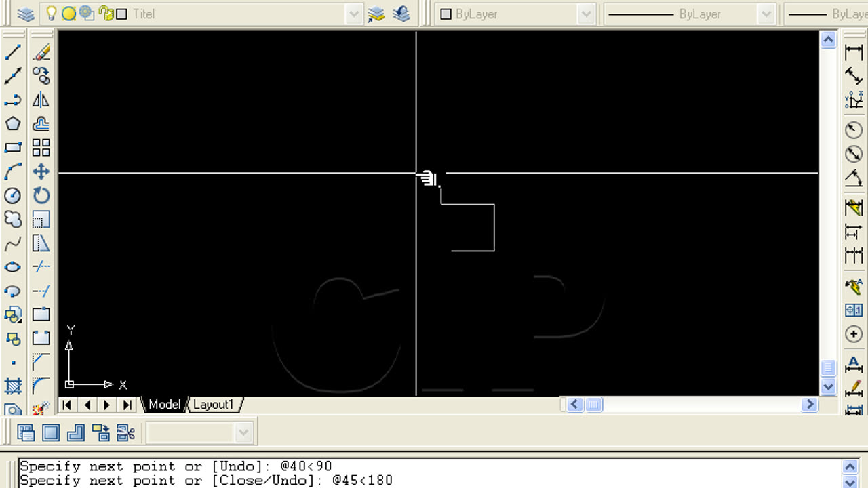Select the Tolerance tool
The height and width of the screenshot is (488, 868).
coord(854,310)
